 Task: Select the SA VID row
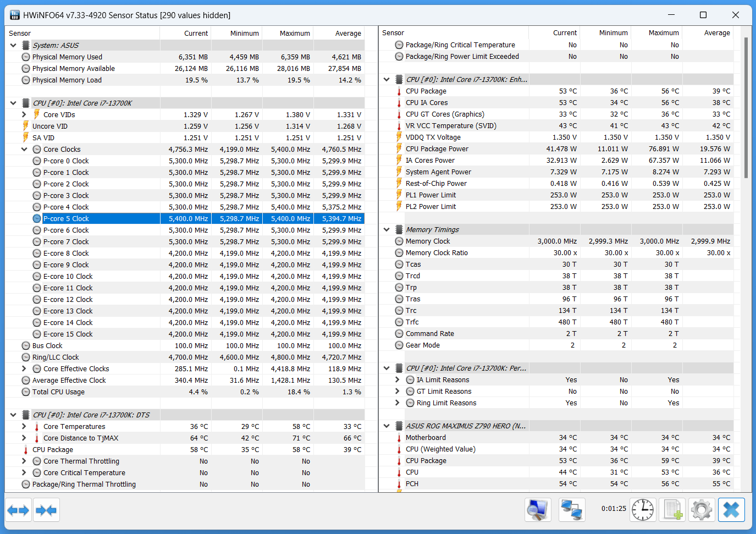coord(185,137)
